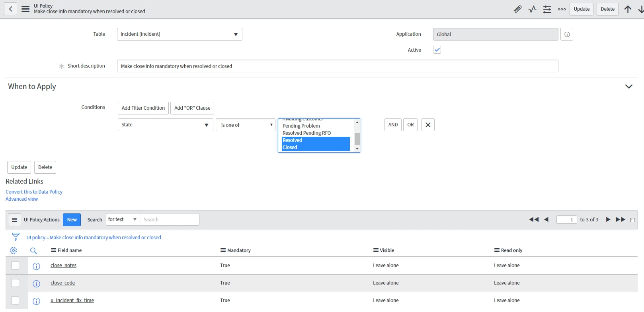The image size is (644, 312).
Task: Click the page number input field
Action: click(566, 219)
